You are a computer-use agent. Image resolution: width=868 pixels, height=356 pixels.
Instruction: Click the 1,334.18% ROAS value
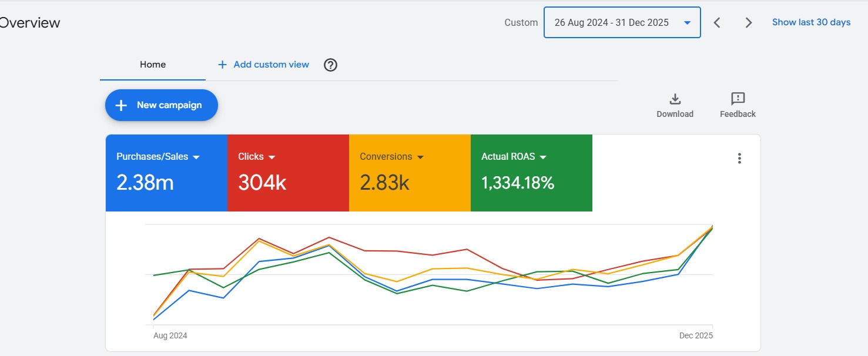click(518, 183)
